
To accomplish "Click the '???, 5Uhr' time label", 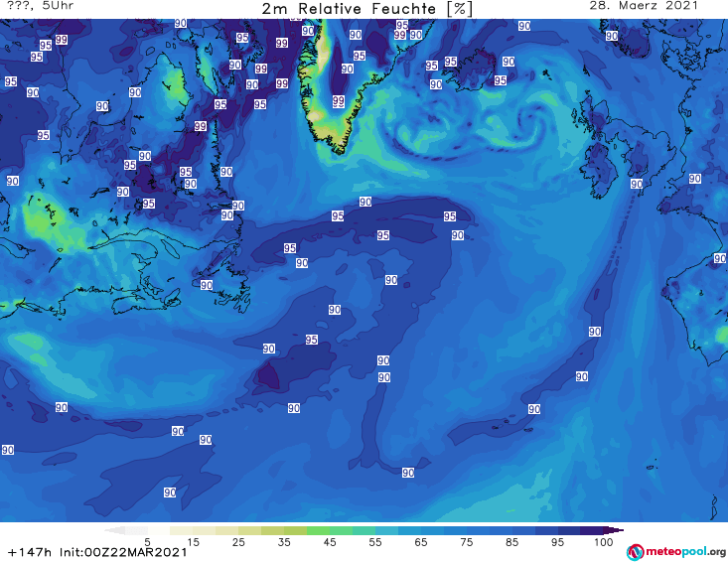I will tap(40, 6).
